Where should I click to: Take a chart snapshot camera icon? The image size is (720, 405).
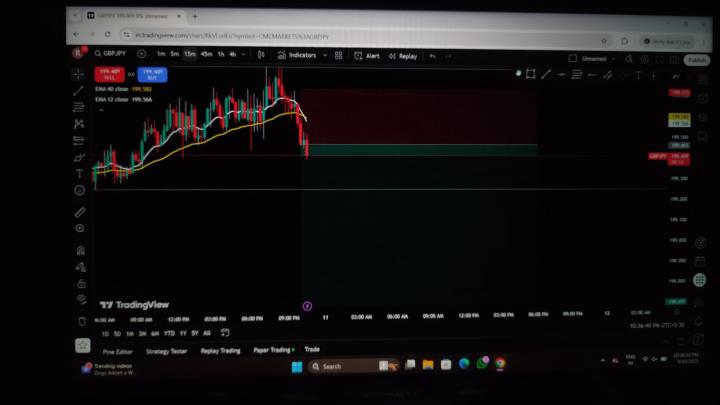[x=674, y=60]
